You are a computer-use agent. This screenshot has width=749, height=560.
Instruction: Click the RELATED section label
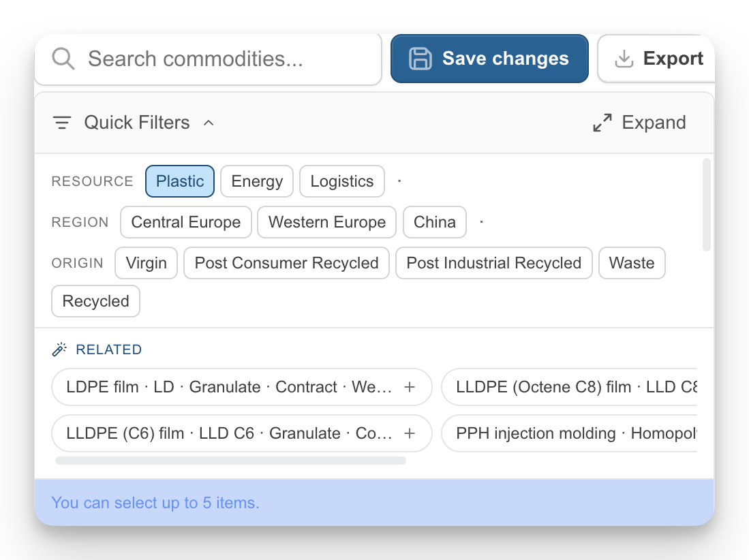[x=109, y=349]
